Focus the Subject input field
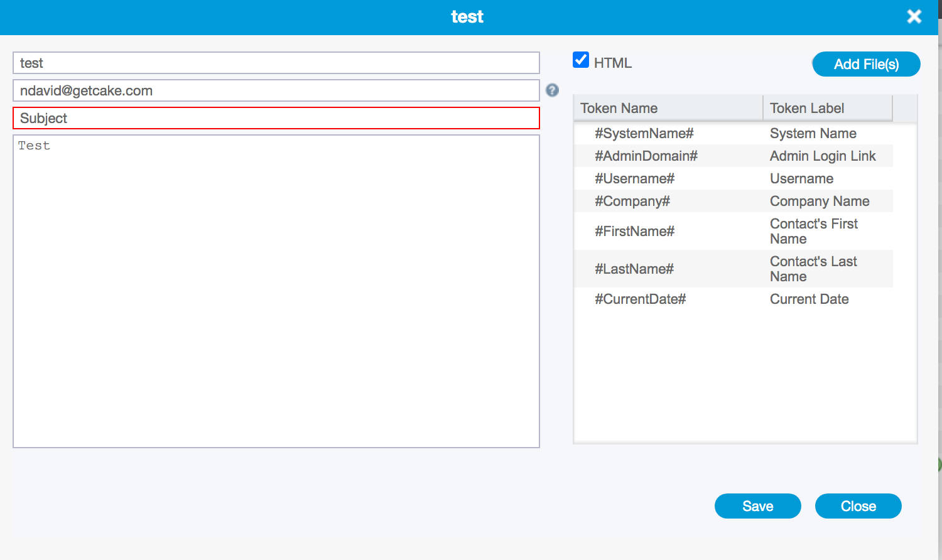942x560 pixels. tap(276, 118)
